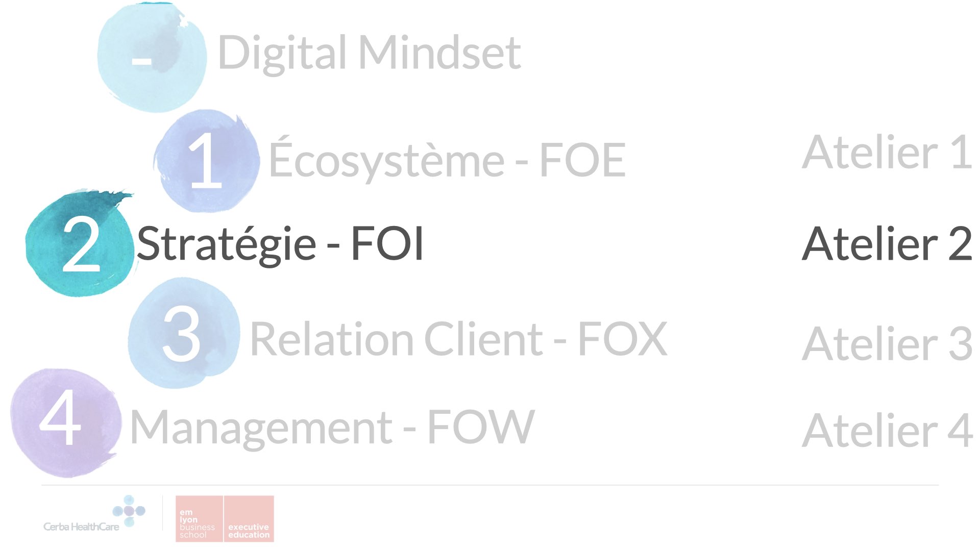Screen dimensions: 980x551
Task: Select the Management - FOW item
Action: (332, 428)
